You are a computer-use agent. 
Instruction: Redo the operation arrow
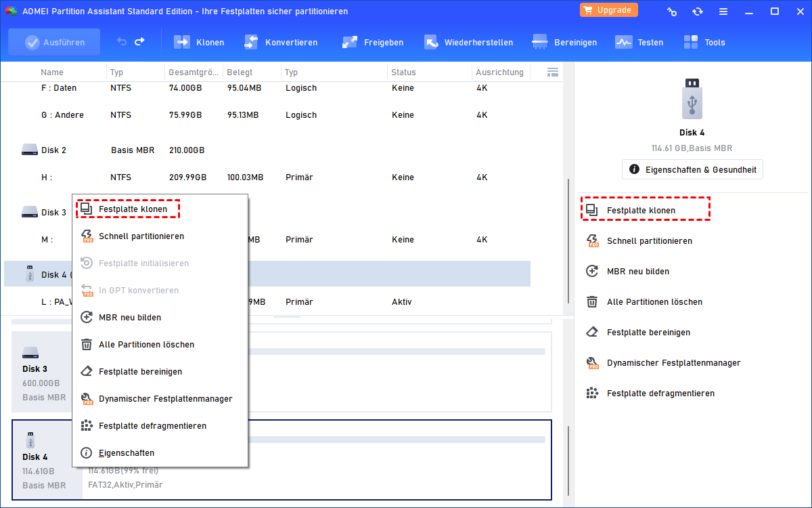(x=139, y=42)
